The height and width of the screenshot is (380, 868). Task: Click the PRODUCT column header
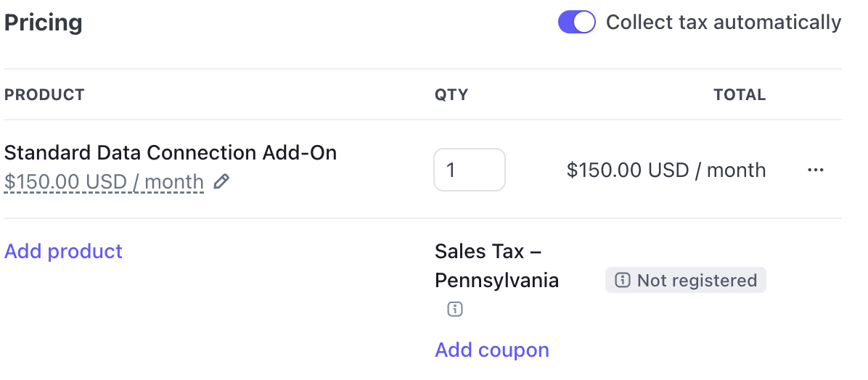[x=44, y=94]
